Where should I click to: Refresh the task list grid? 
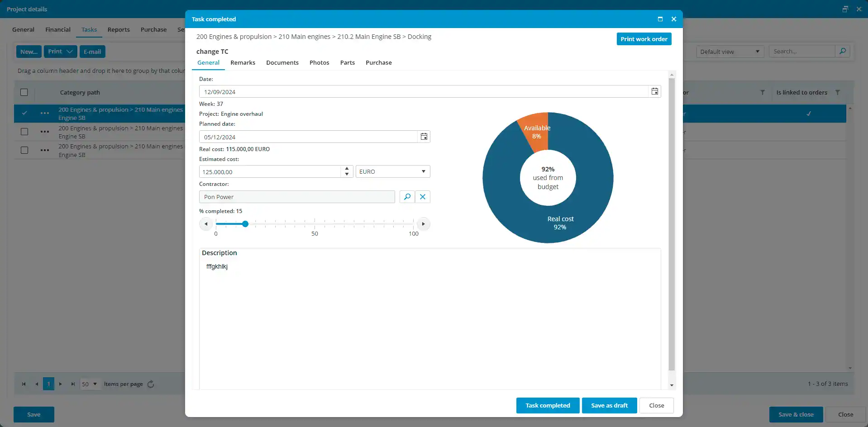151,384
